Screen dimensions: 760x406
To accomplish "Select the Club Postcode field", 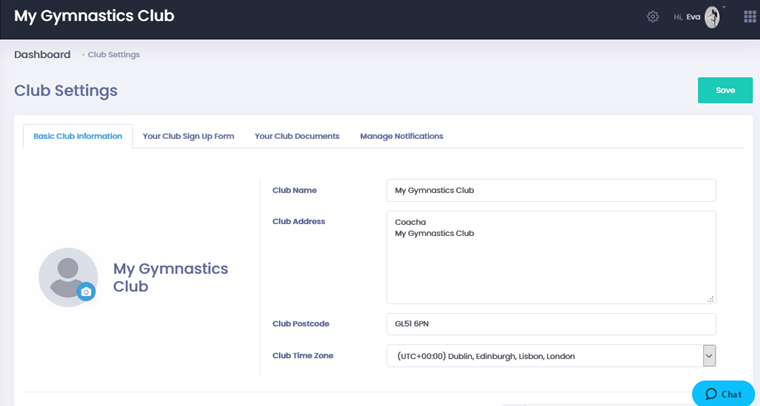I will tap(550, 324).
